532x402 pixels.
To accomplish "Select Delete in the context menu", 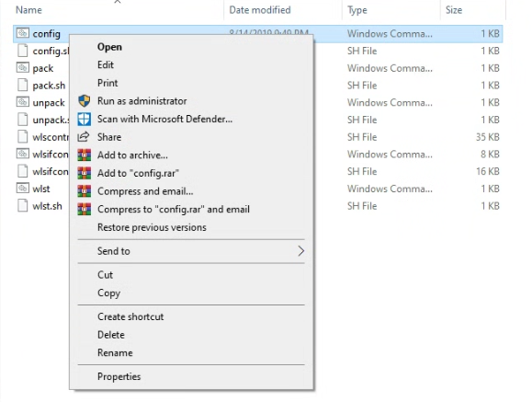I will 191,335.
